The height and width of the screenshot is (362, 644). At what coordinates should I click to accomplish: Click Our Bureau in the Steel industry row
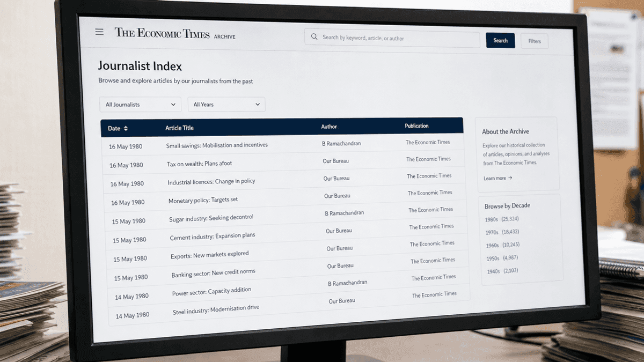click(x=342, y=301)
